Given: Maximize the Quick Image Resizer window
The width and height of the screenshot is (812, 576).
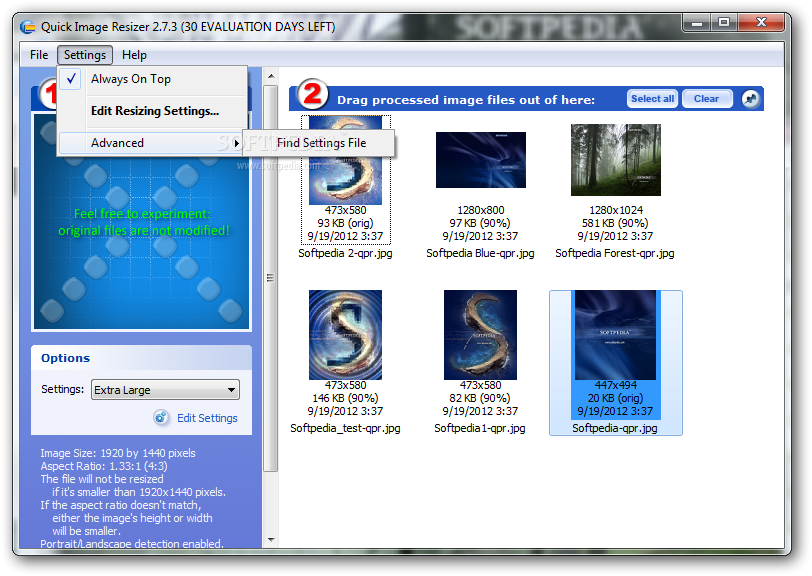Looking at the screenshot, I should point(724,23).
